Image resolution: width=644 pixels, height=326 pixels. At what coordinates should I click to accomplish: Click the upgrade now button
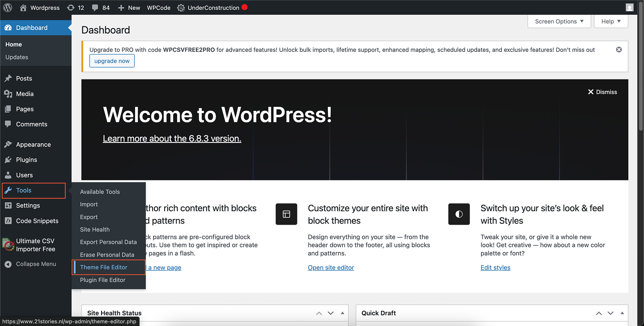[x=112, y=61]
